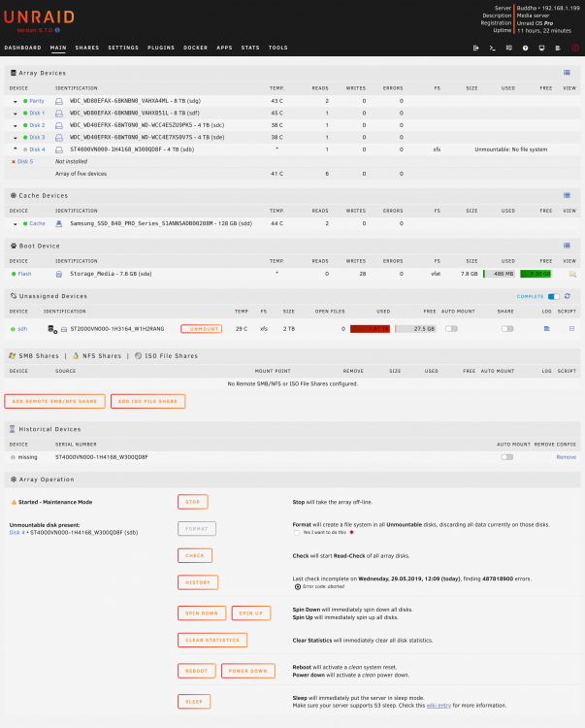Click Disk 3 drive icon
Viewport: 585px width, 728px height.
[x=59, y=138]
